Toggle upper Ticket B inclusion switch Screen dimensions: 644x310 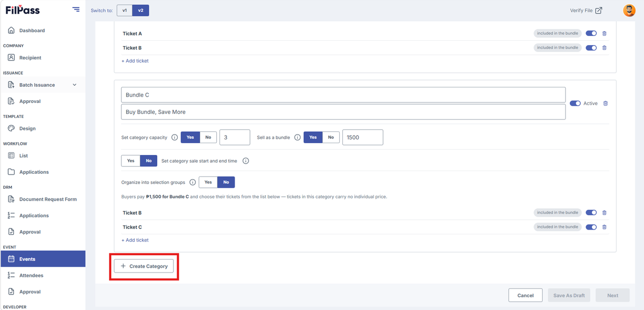pyautogui.click(x=591, y=48)
